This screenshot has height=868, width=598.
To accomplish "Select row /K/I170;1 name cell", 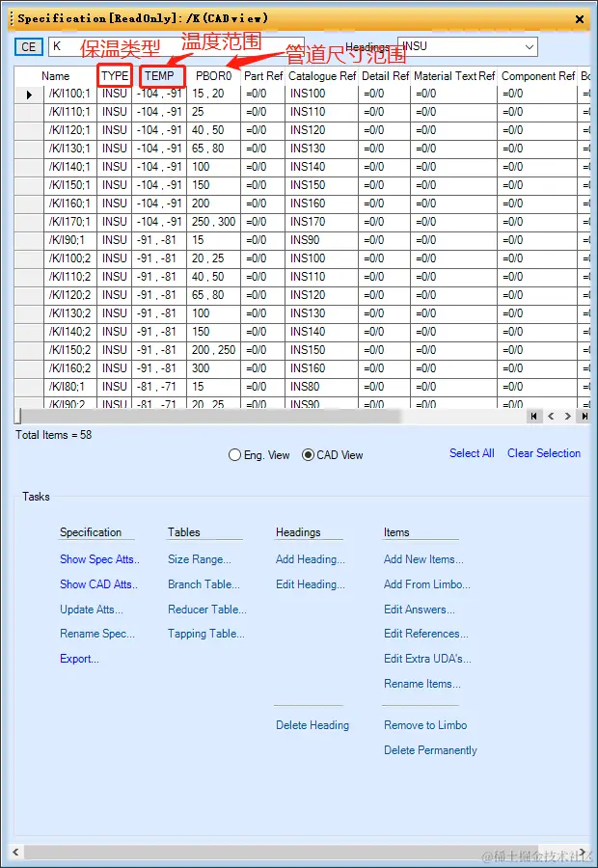I will [x=70, y=222].
